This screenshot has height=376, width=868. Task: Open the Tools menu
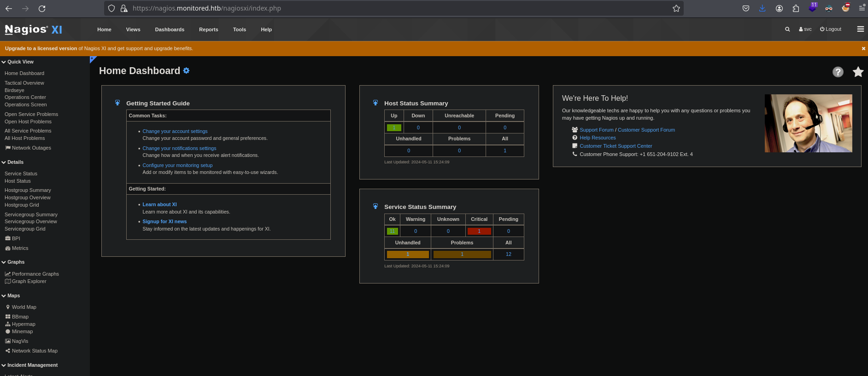[240, 29]
